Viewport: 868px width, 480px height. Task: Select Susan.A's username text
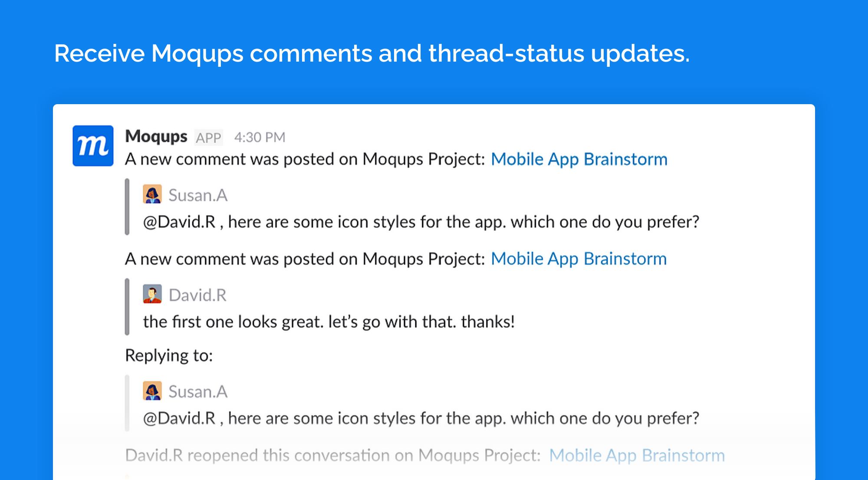pyautogui.click(x=198, y=194)
